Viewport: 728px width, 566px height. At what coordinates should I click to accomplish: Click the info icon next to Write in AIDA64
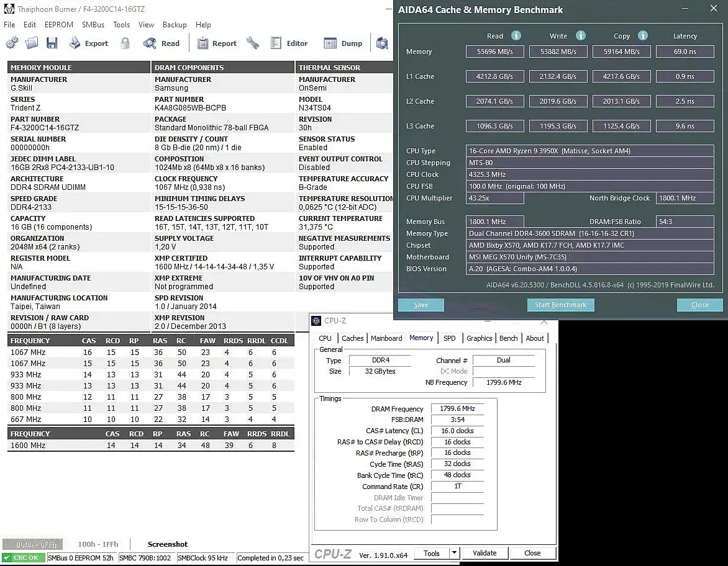click(580, 36)
